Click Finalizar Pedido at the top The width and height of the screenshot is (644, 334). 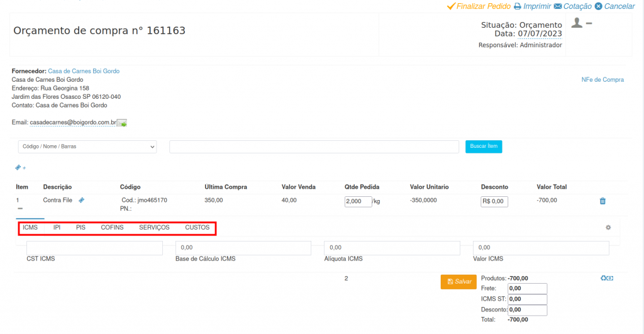pyautogui.click(x=478, y=6)
